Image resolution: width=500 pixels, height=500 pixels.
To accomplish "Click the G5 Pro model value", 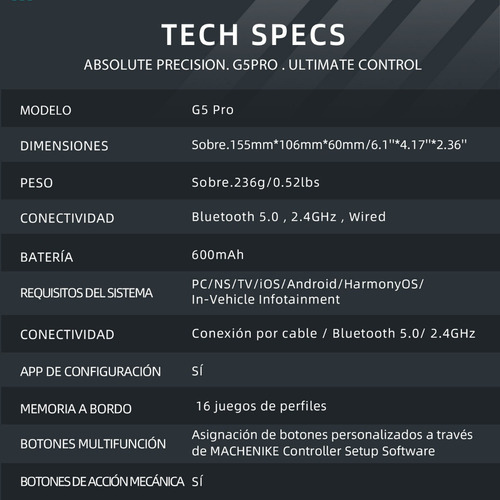I will 212,110.
